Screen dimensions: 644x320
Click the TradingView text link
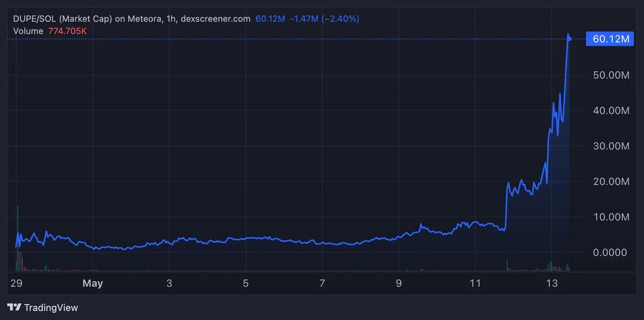point(51,308)
